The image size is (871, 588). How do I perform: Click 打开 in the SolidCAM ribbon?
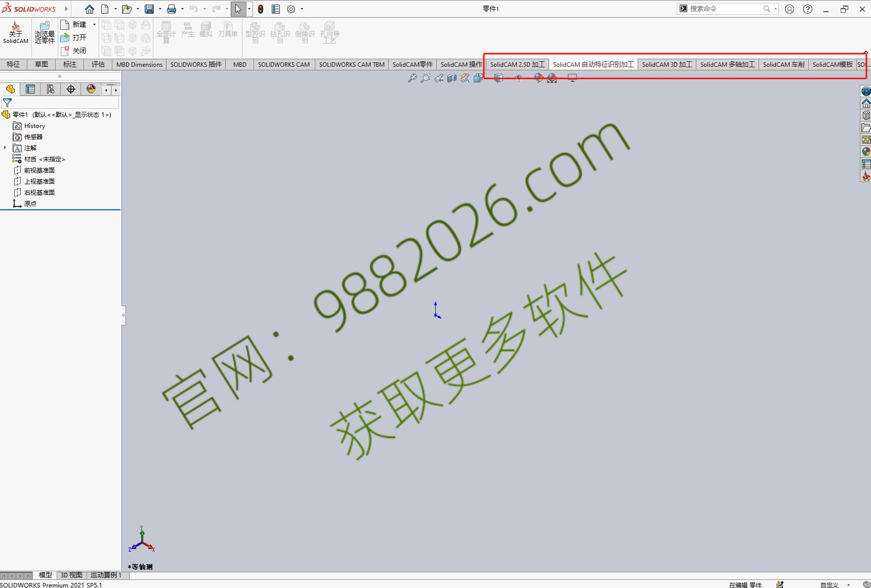[74, 37]
